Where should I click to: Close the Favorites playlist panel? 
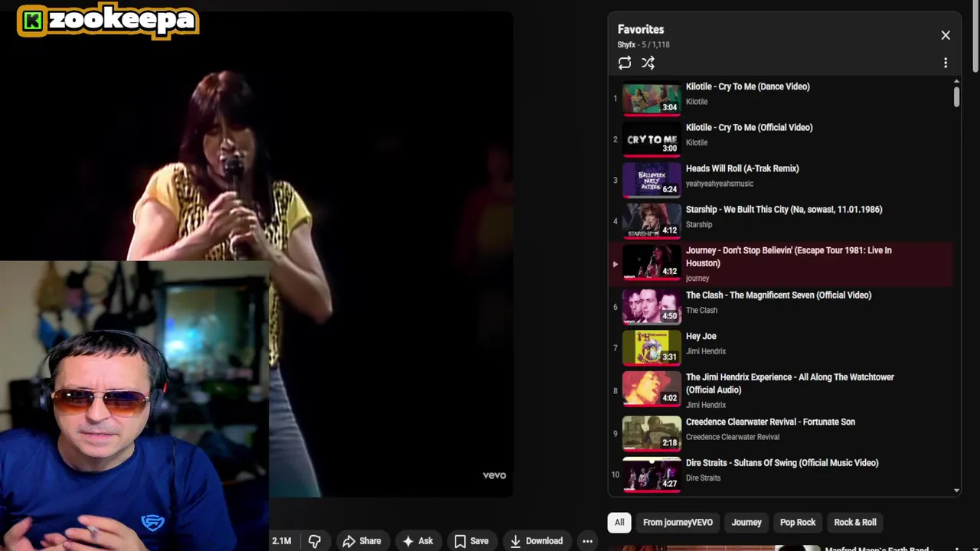tap(946, 35)
